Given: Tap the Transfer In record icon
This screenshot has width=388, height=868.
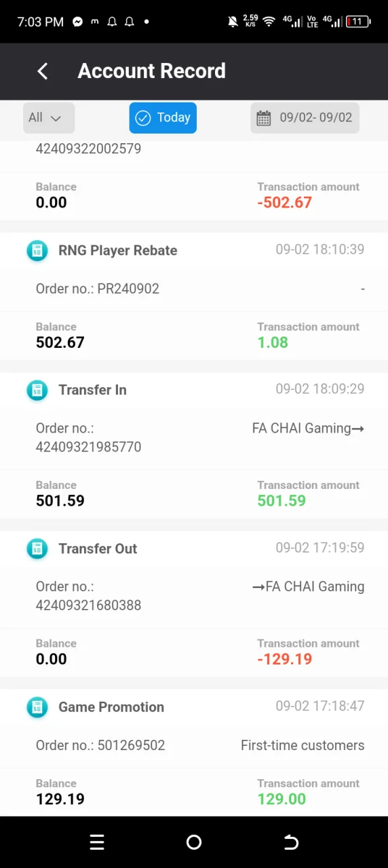Looking at the screenshot, I should 37,390.
